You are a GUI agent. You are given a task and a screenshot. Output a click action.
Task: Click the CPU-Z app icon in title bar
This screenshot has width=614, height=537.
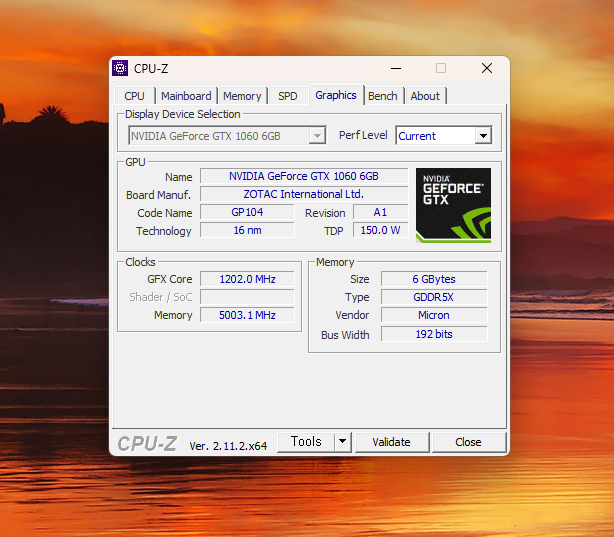[x=120, y=68]
